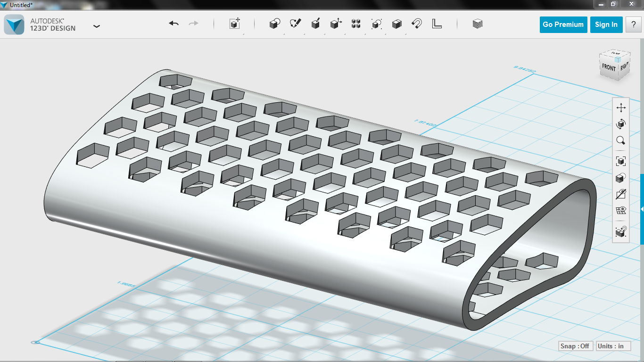Screen dimensions: 644x362
Task: Toggle grid visibility eye icon
Action: pos(621,210)
